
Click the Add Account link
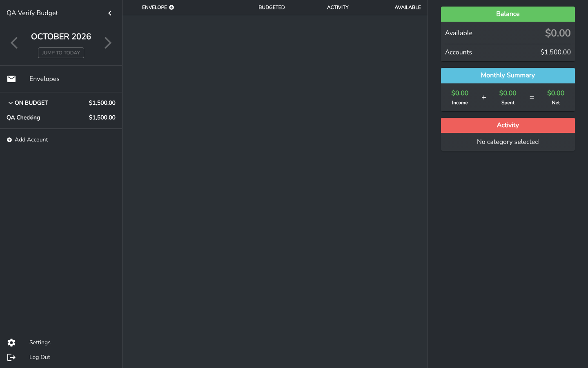31,140
